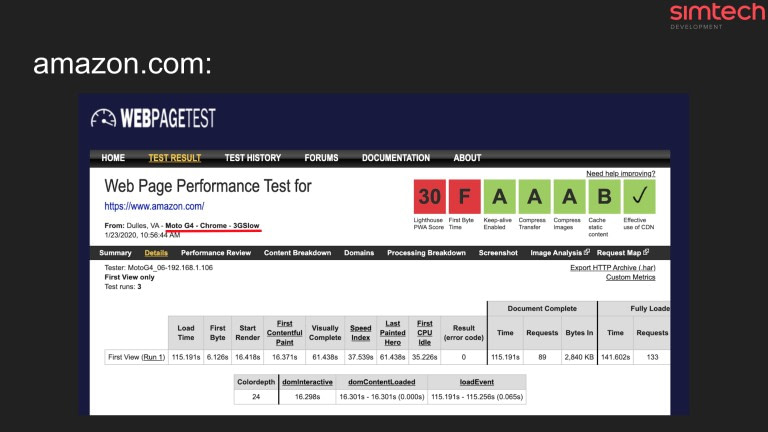Switch to the Content Breakdown tab
768x432 pixels.
(297, 253)
